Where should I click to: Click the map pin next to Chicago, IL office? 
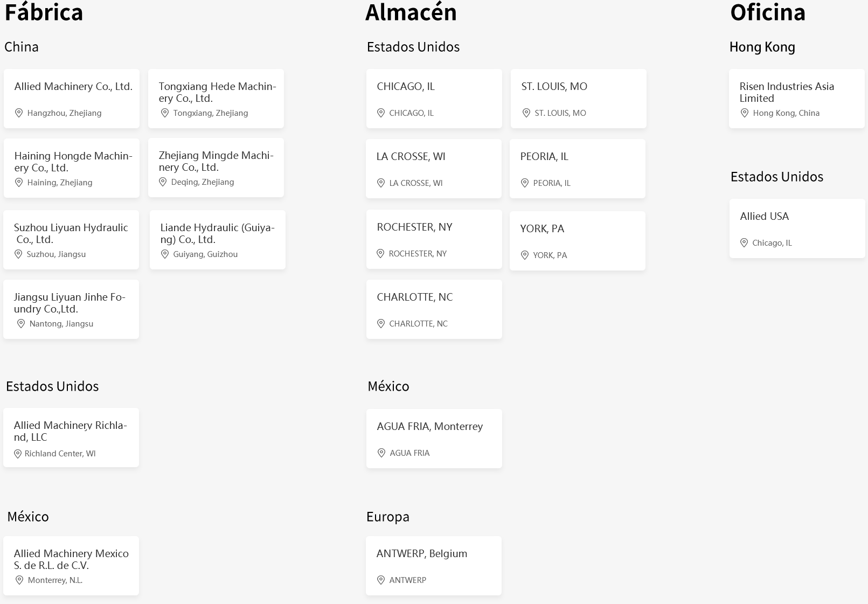(744, 243)
